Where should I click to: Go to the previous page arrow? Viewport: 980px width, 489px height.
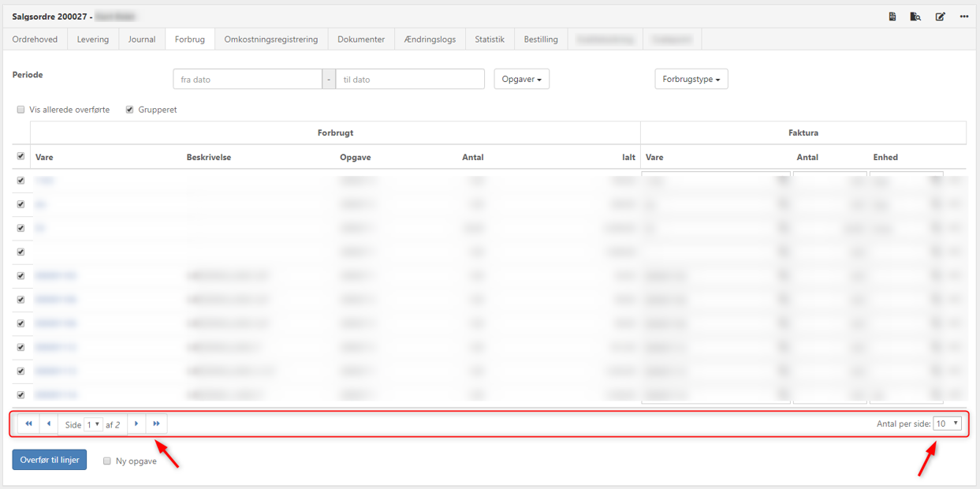pyautogui.click(x=49, y=424)
